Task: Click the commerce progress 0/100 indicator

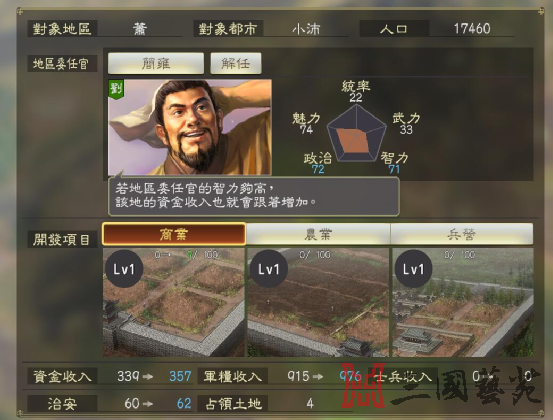Action: pyautogui.click(x=187, y=255)
